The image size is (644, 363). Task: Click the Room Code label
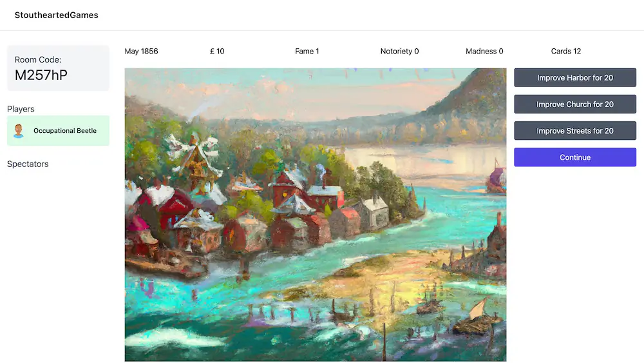click(38, 59)
